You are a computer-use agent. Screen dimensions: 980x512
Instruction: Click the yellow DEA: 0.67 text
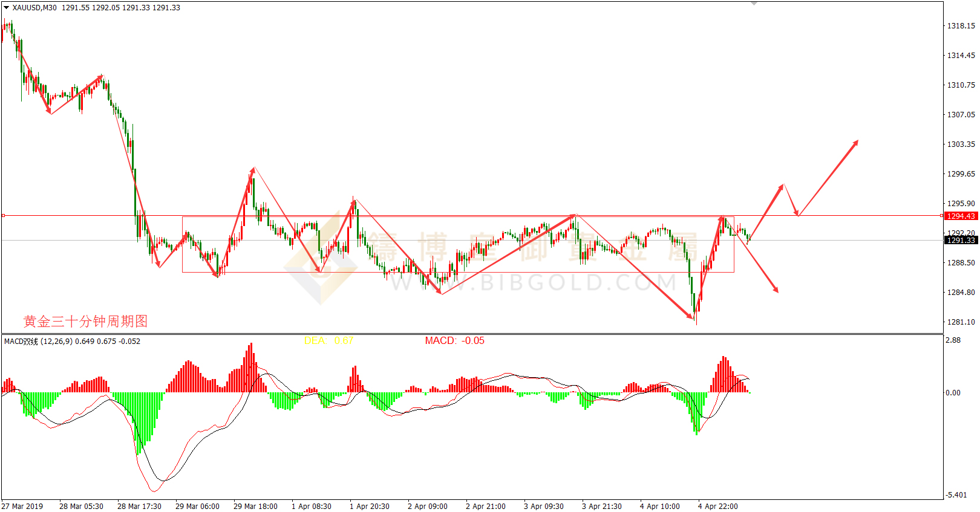pos(328,341)
